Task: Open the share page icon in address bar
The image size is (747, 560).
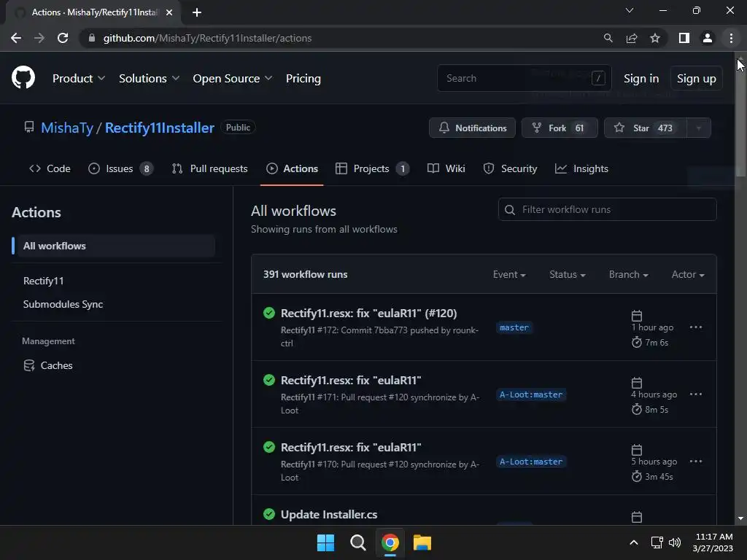Action: pos(632,38)
